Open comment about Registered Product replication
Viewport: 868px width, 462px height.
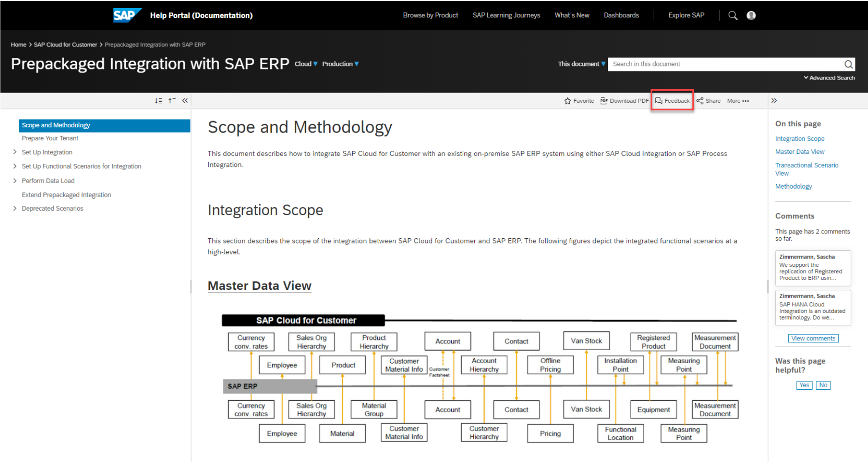coord(813,268)
